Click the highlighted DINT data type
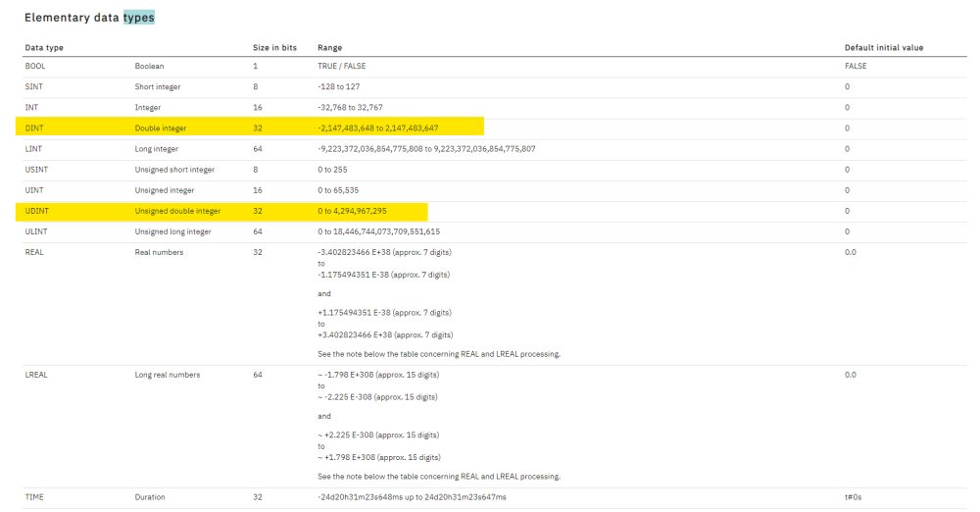980x512 pixels. (x=34, y=128)
